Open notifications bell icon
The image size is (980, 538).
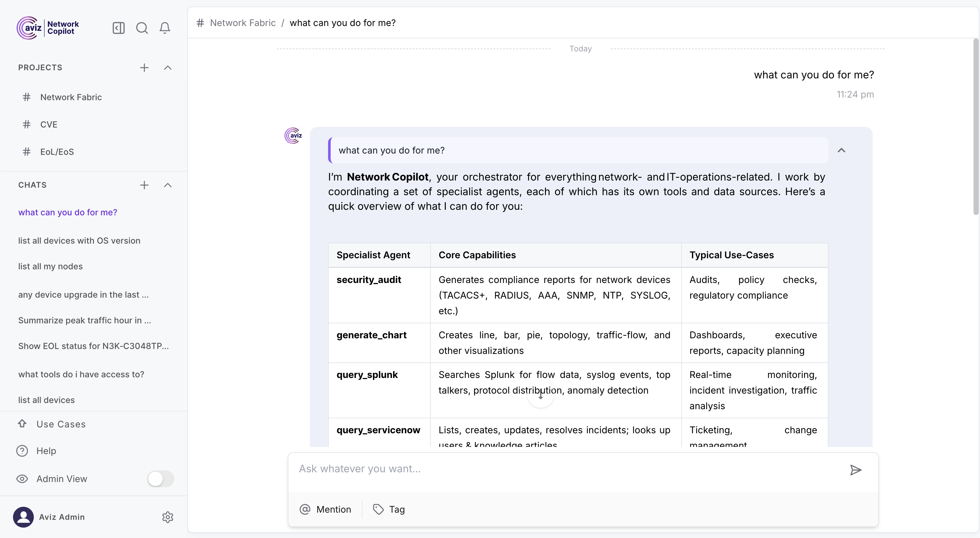(165, 28)
